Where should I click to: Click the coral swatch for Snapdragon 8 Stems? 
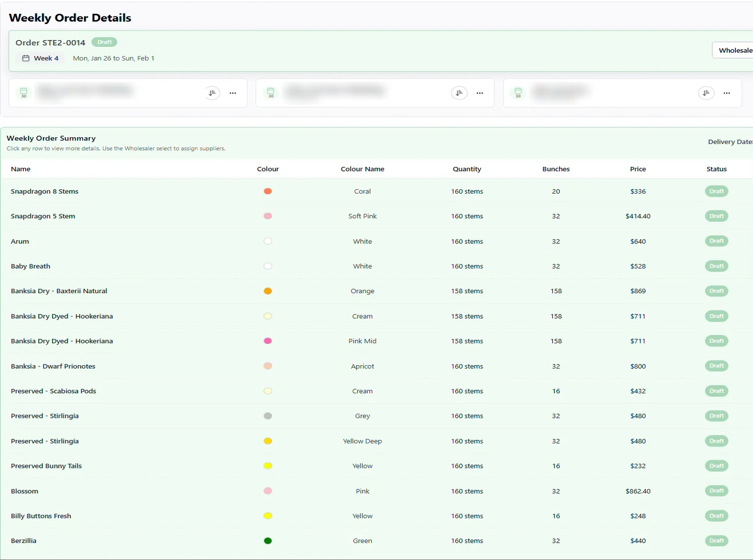point(268,191)
